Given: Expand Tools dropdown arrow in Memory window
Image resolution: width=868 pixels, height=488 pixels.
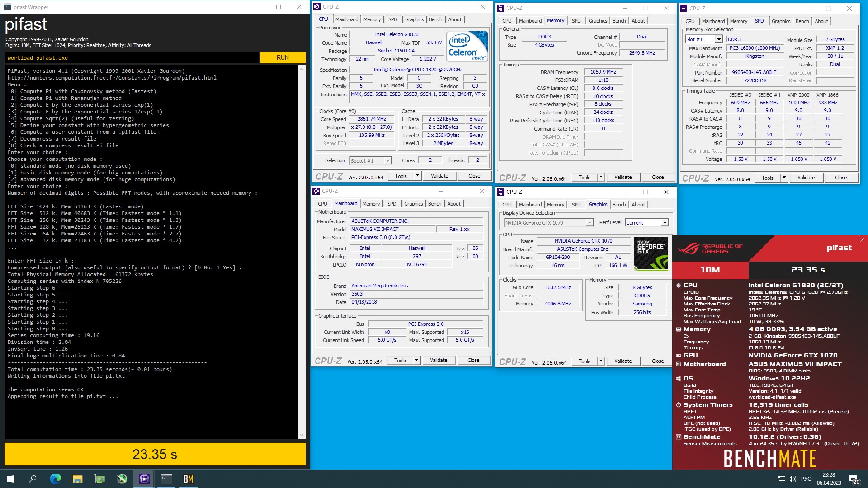Looking at the screenshot, I should [601, 177].
